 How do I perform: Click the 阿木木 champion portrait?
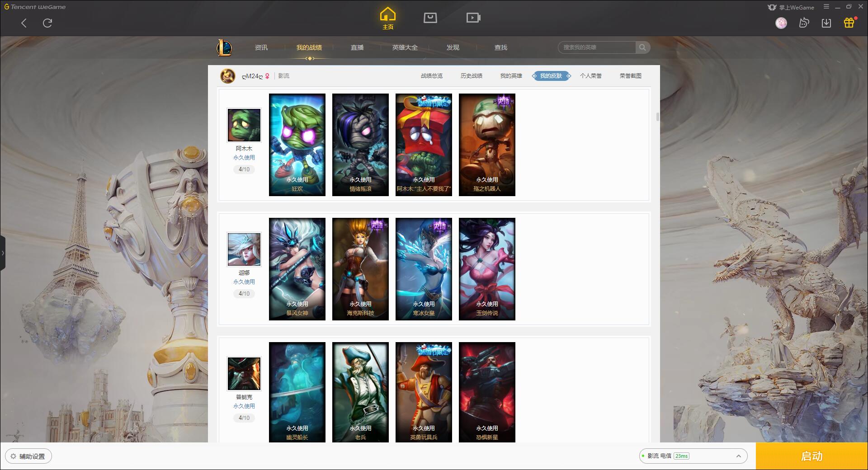(244, 125)
